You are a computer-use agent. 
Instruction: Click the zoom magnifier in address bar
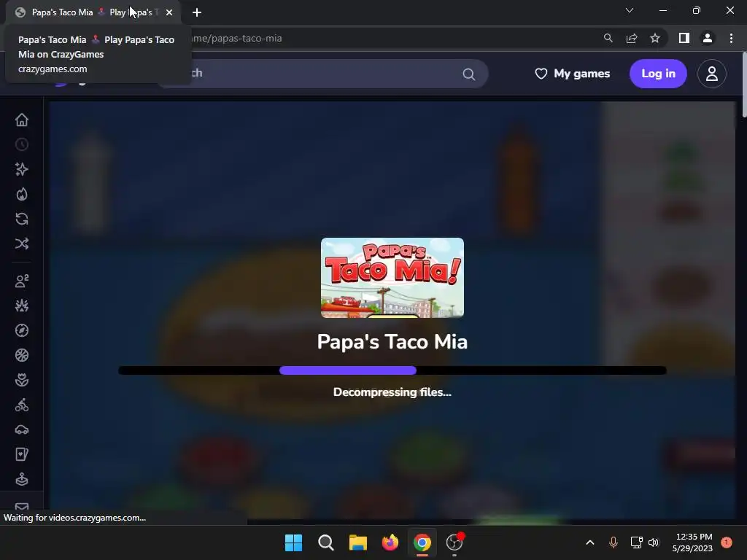pos(608,38)
